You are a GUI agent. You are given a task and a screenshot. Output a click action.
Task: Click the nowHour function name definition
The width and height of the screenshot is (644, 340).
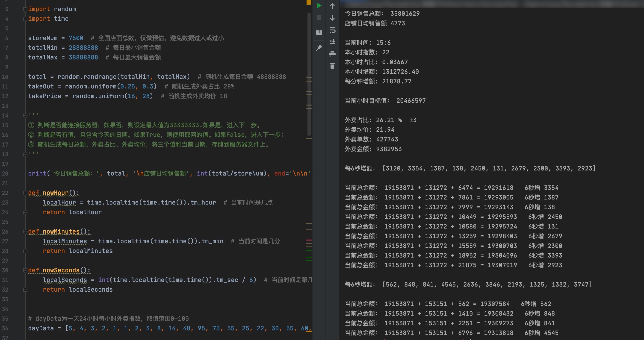[56, 193]
